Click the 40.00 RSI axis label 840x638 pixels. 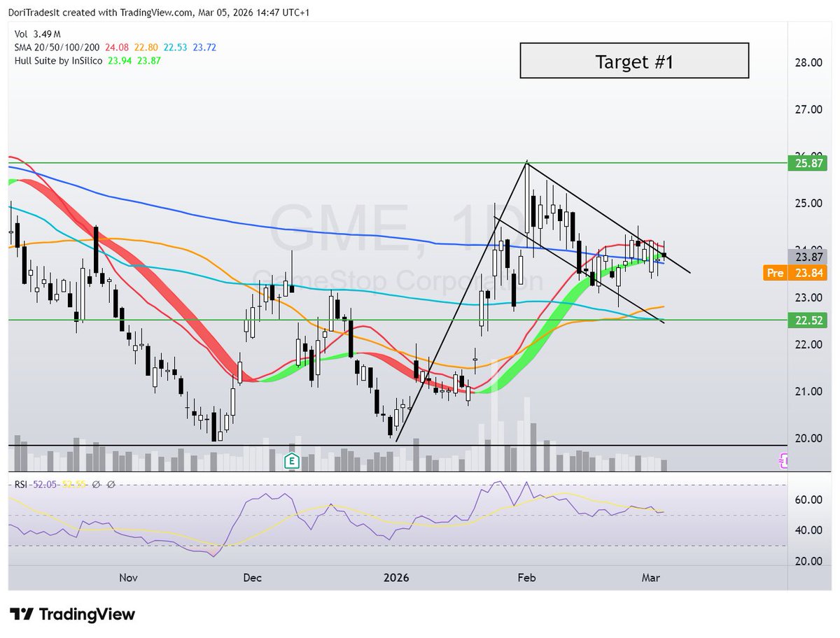808,530
